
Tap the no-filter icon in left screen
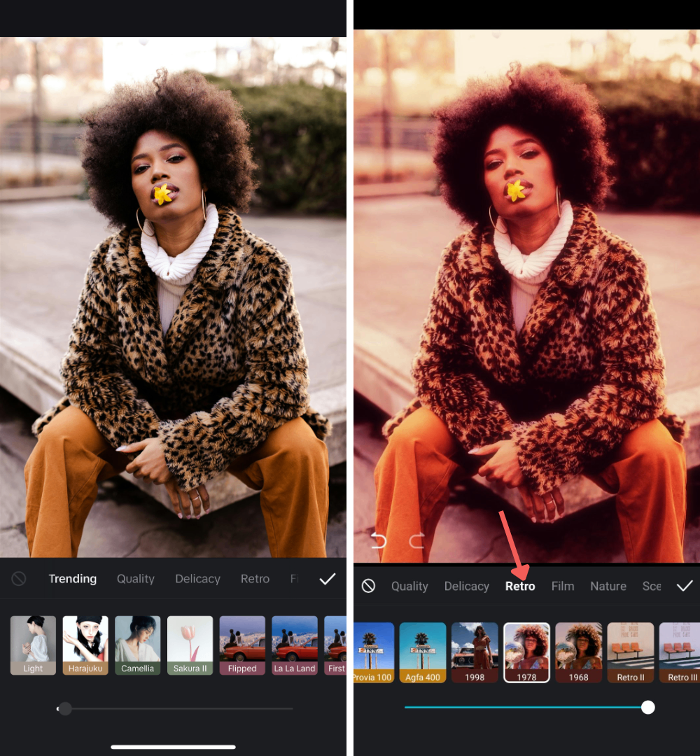click(x=19, y=579)
